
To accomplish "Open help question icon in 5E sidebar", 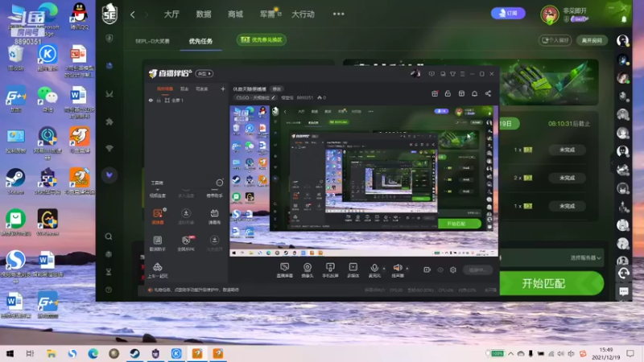I will [109, 290].
